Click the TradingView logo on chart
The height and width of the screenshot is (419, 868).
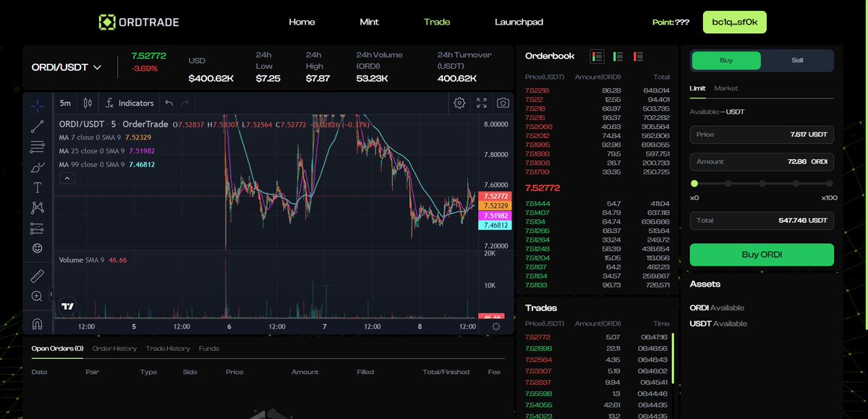click(68, 306)
